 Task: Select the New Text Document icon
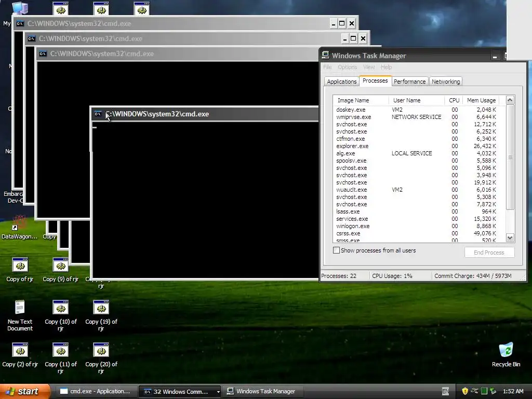click(20, 315)
